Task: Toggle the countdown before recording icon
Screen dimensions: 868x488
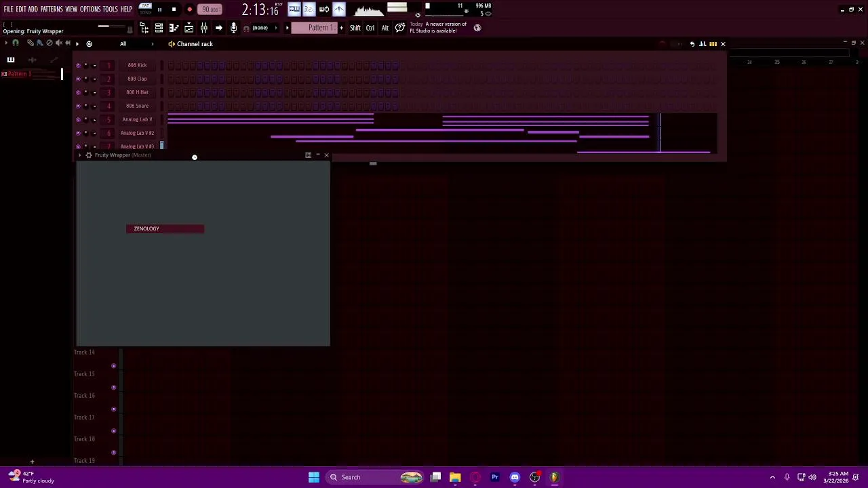Action: pos(309,9)
